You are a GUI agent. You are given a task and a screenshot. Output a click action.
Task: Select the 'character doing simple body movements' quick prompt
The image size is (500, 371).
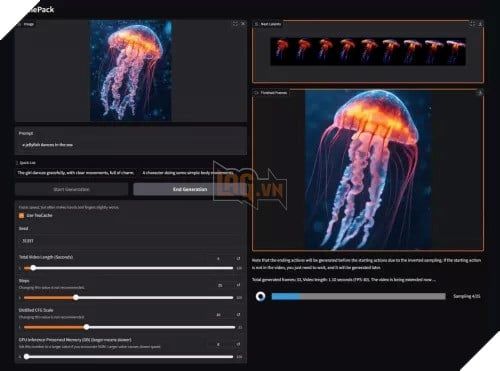point(188,173)
